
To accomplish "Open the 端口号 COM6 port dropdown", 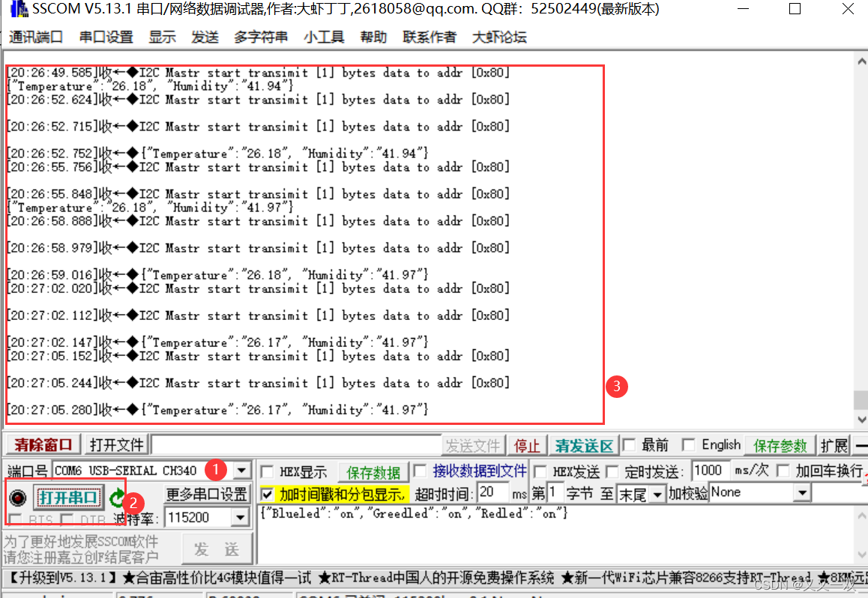I will [x=241, y=471].
